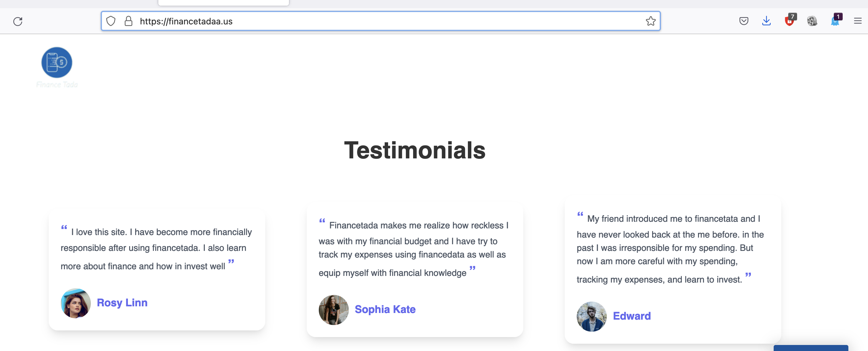Open the blue notification extension with badge 1
868x351 pixels.
pos(835,21)
